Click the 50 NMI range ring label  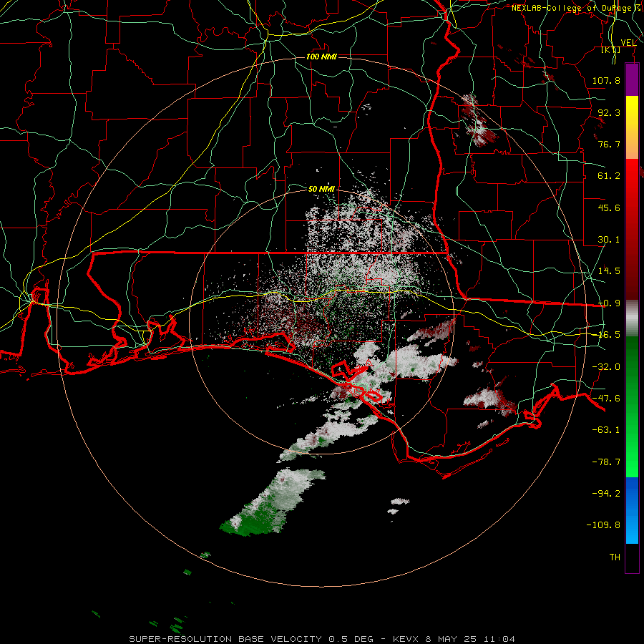click(x=321, y=189)
